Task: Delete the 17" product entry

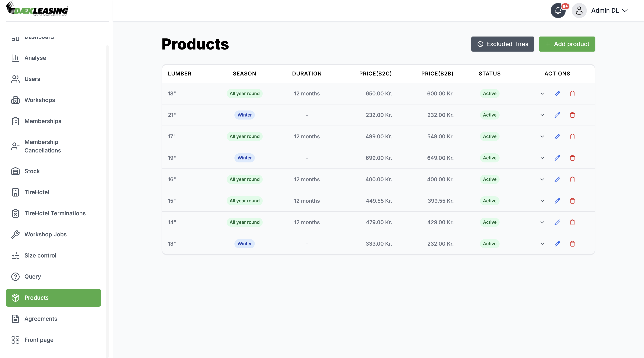Action: [572, 136]
